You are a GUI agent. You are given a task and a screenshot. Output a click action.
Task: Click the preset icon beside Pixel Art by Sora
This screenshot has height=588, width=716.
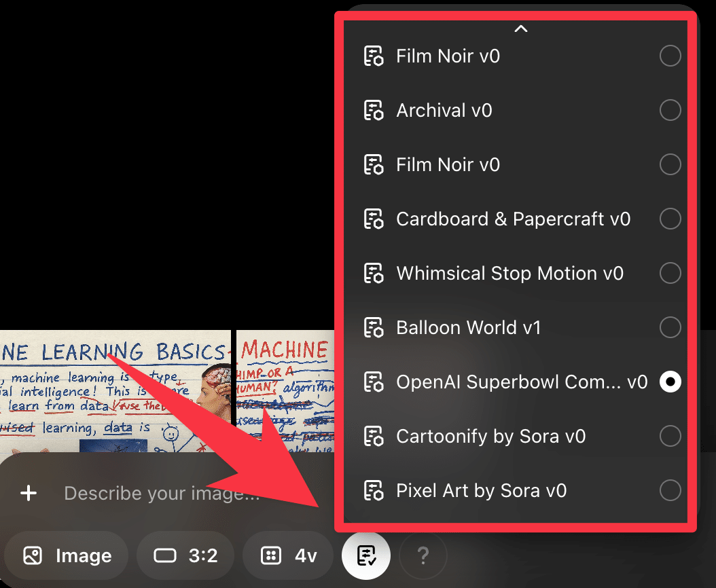[x=374, y=491]
